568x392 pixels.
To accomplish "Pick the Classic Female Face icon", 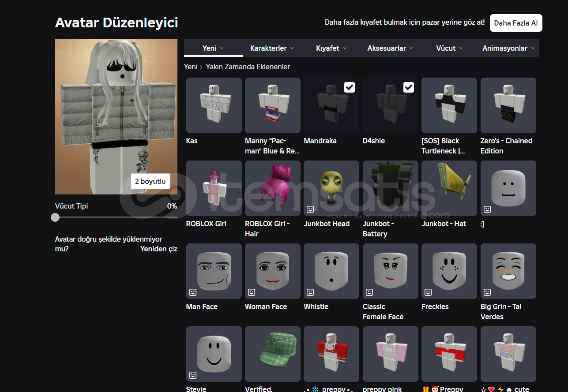I will pos(391,271).
